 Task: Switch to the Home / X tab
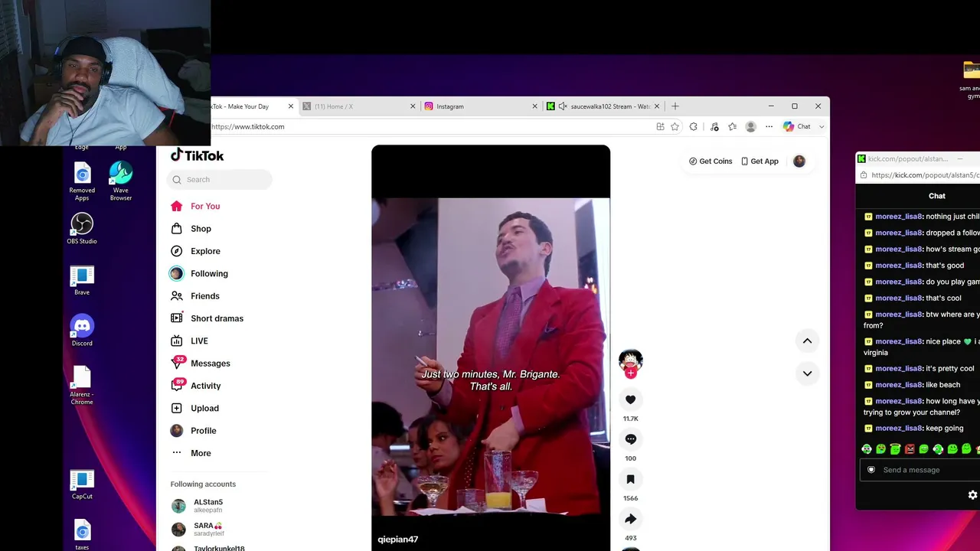[359, 106]
